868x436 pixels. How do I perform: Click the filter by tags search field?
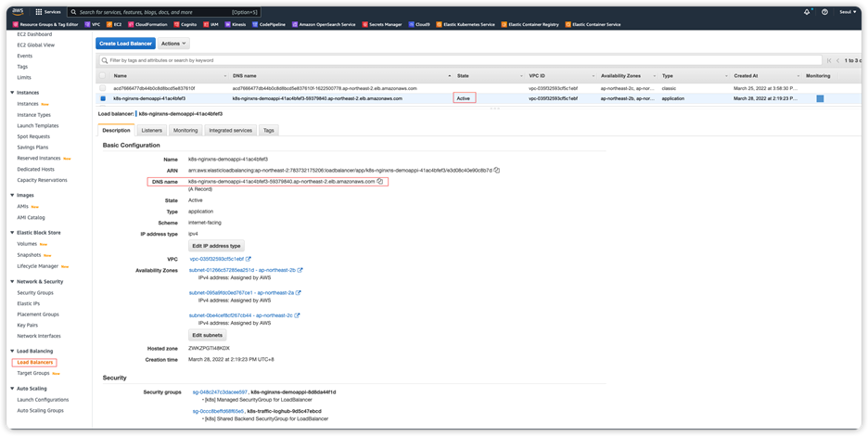[460, 60]
